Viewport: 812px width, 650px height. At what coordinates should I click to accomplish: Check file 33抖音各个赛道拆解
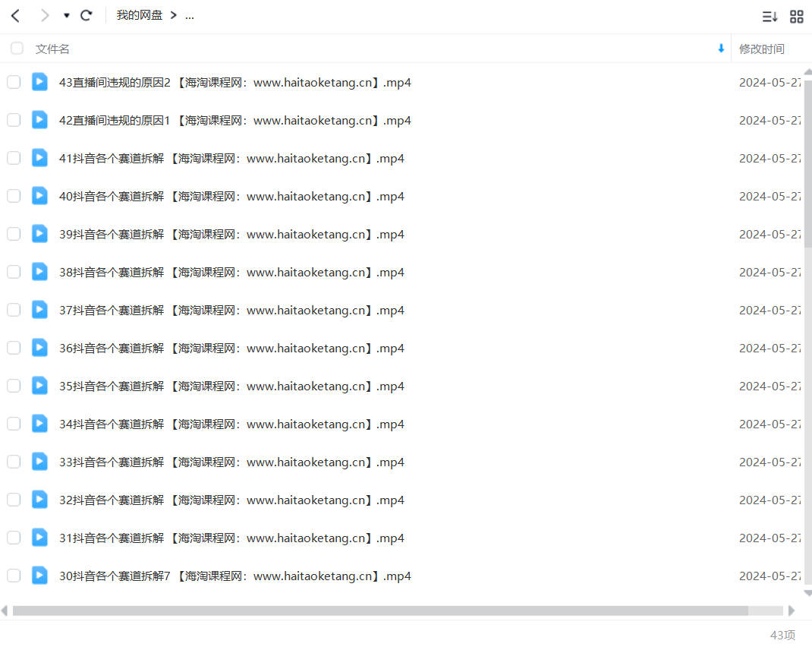coord(14,462)
